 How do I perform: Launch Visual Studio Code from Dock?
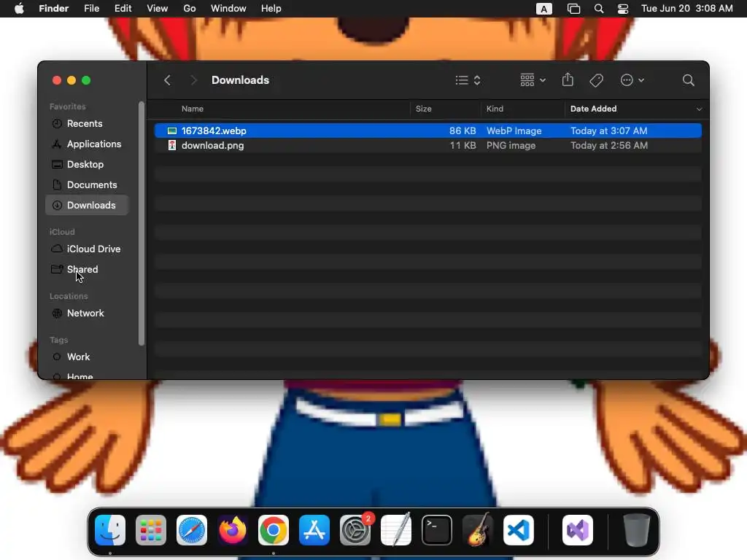[x=519, y=530]
